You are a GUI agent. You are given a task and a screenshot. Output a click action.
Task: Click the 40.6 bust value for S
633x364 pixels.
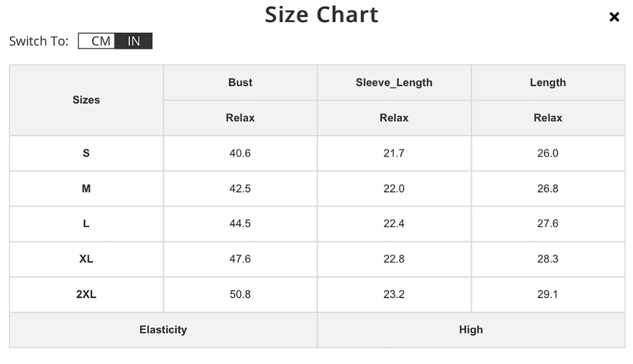point(240,153)
